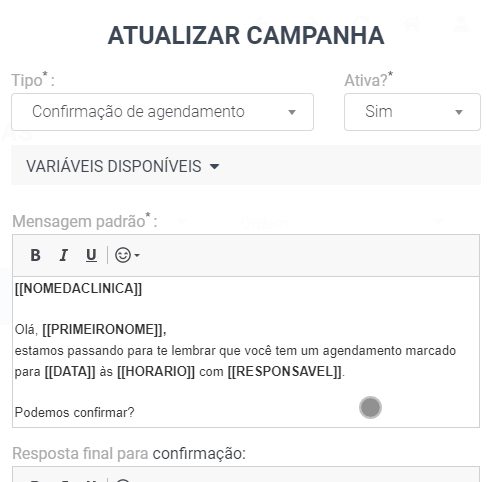Toggle bold formatting in Mensagem padrão editor

35,255
